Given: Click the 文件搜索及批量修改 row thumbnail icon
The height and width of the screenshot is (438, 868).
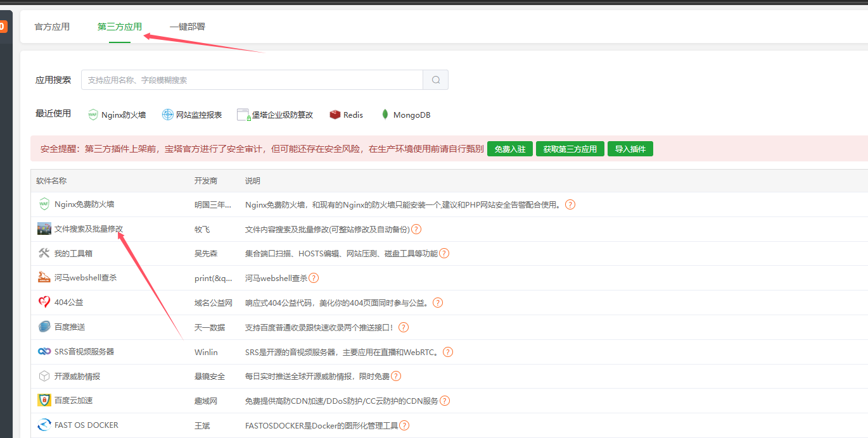Looking at the screenshot, I should point(44,228).
